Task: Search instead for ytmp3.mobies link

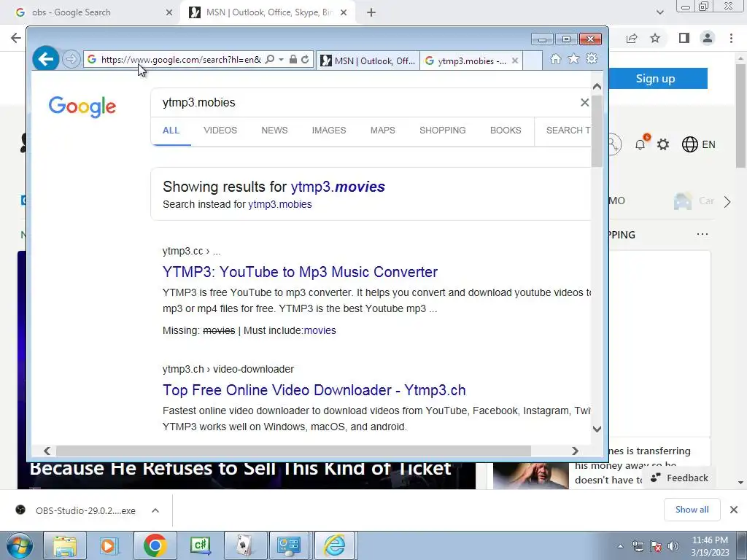Action: 279,204
